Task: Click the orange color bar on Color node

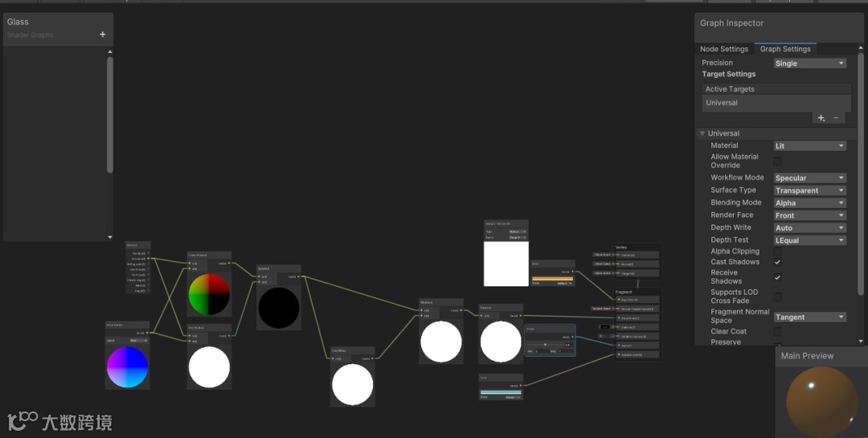Action: (x=552, y=279)
